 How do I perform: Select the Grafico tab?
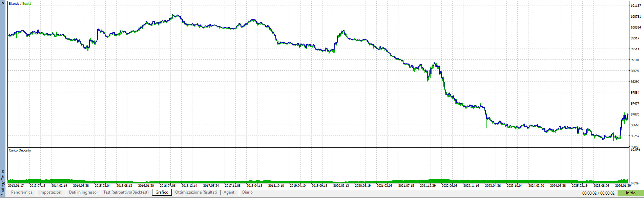click(x=162, y=193)
